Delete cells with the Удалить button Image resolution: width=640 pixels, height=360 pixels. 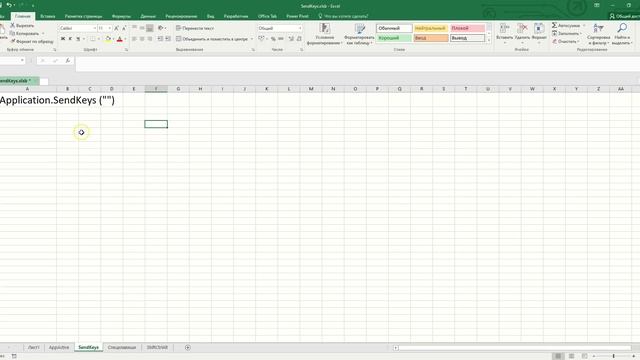[522, 32]
